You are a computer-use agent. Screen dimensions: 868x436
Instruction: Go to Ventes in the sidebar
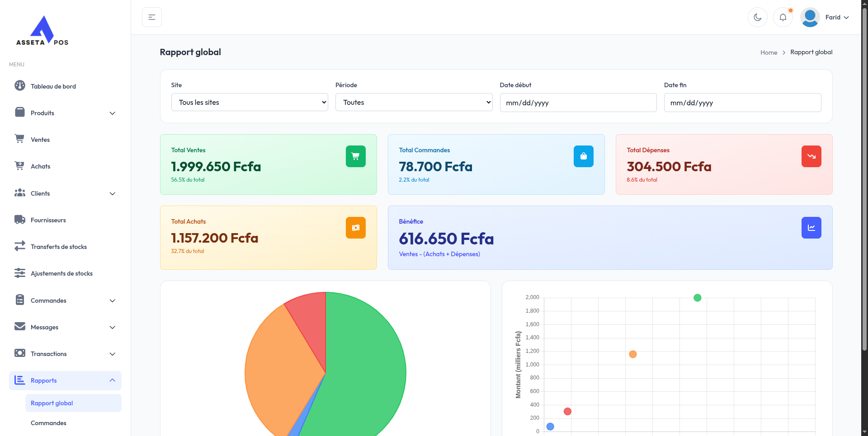point(40,140)
